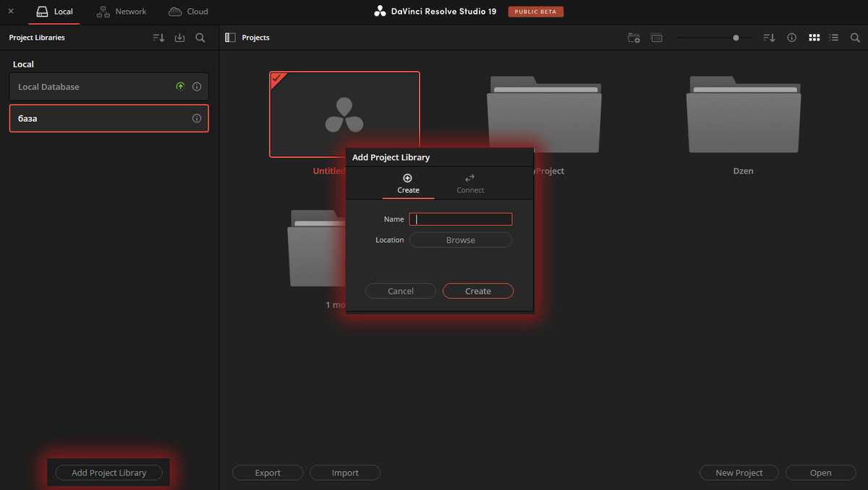The width and height of the screenshot is (868, 490).
Task: Click Browse to choose the library location
Action: pos(461,240)
